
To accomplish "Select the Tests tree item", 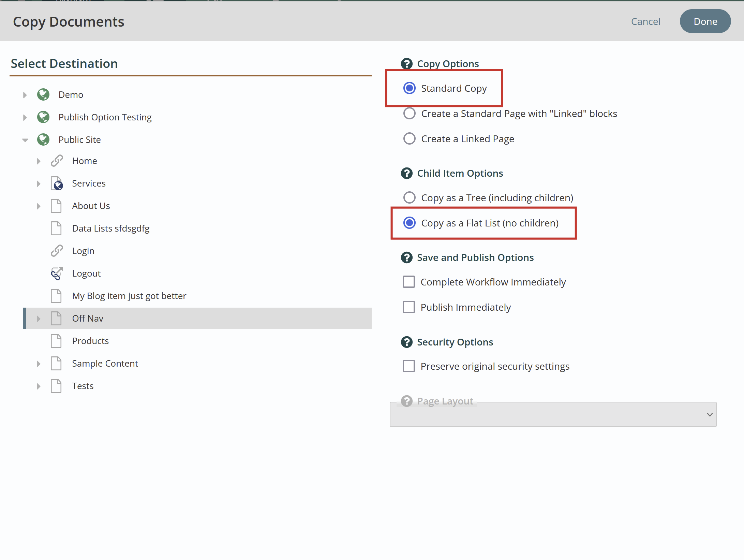I will tap(83, 386).
